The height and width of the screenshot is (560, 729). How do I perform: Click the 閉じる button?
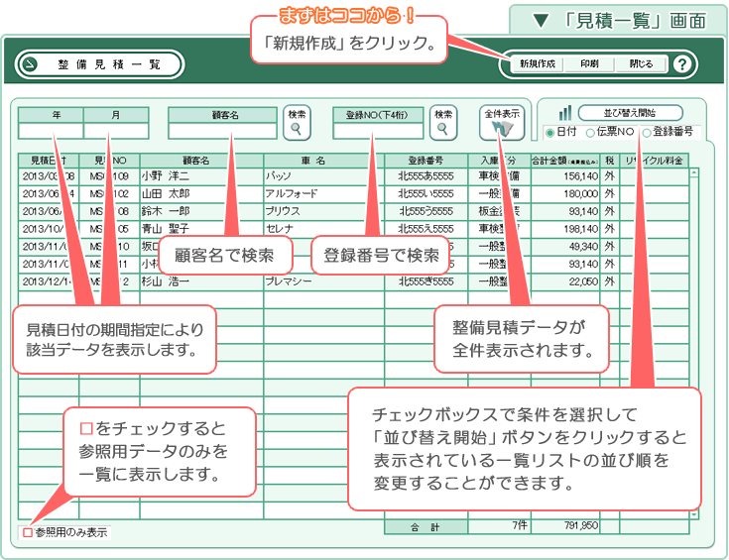642,64
